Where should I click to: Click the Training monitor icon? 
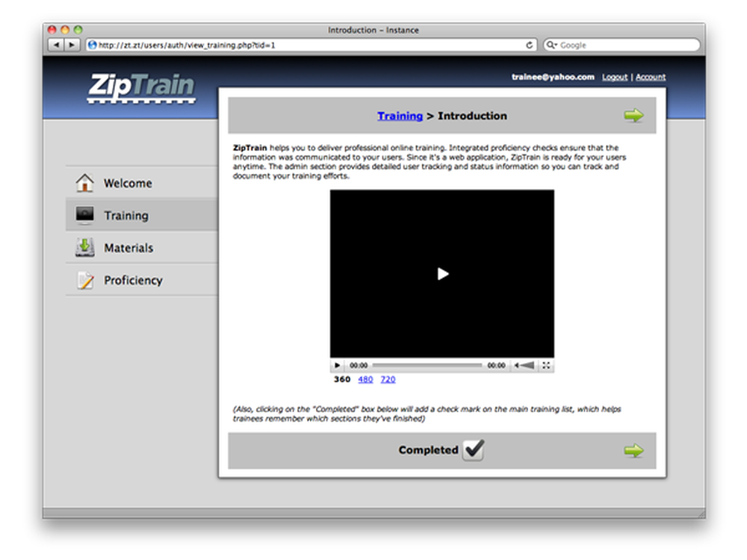[84, 214]
